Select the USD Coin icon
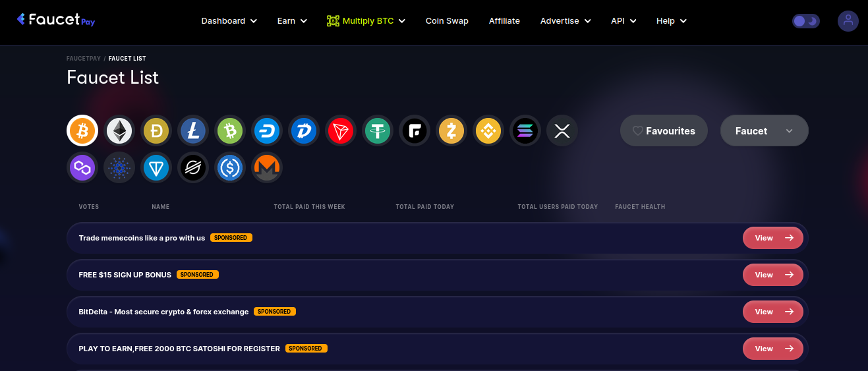The height and width of the screenshot is (371, 868). [230, 167]
